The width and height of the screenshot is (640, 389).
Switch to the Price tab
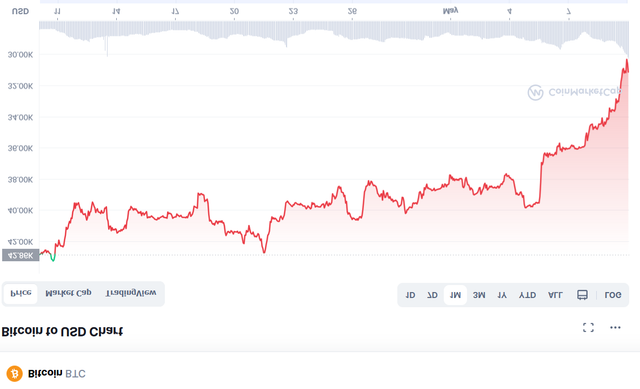21,293
